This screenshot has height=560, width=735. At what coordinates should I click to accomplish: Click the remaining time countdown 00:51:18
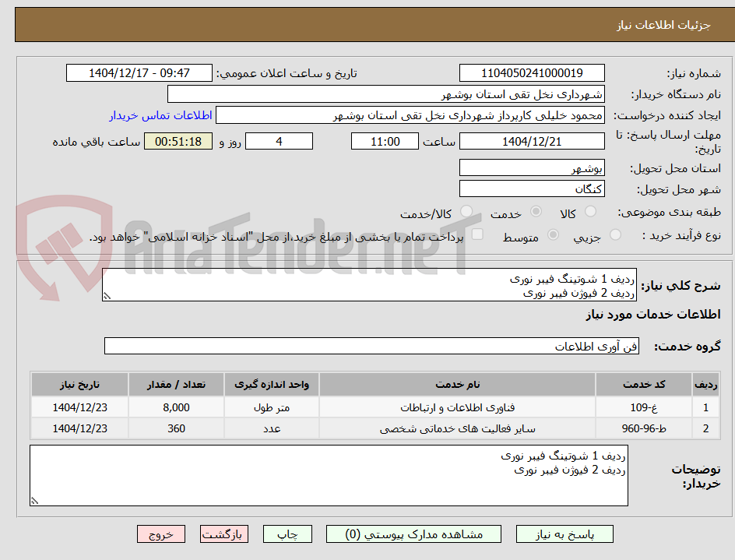(178, 141)
